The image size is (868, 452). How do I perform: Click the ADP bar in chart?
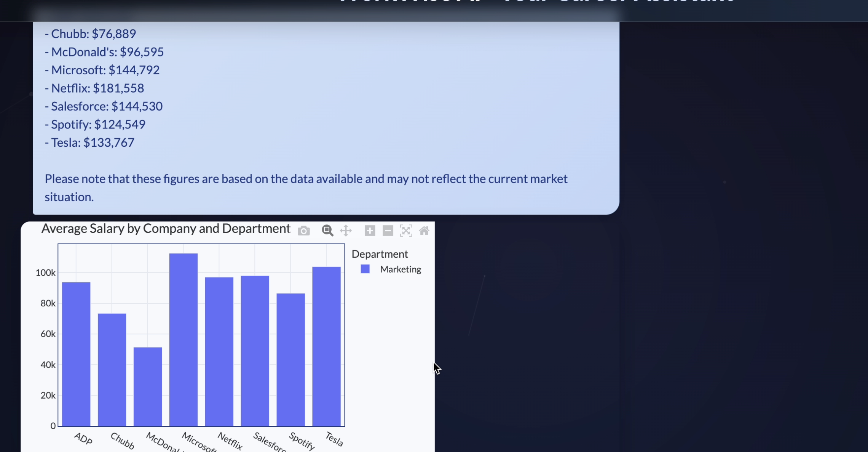[x=76, y=354]
